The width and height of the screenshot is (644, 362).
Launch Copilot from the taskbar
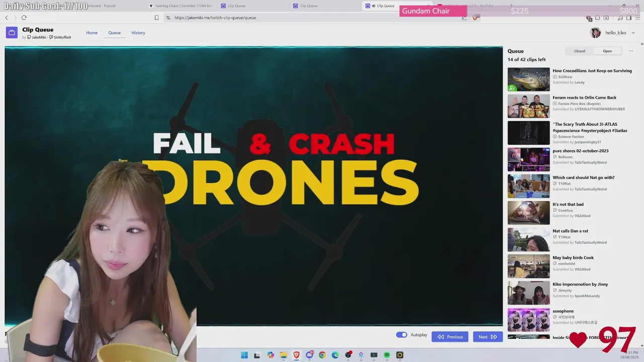271,355
